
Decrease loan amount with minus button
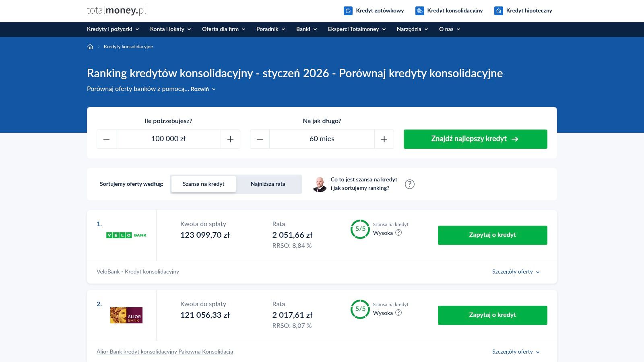[106, 139]
